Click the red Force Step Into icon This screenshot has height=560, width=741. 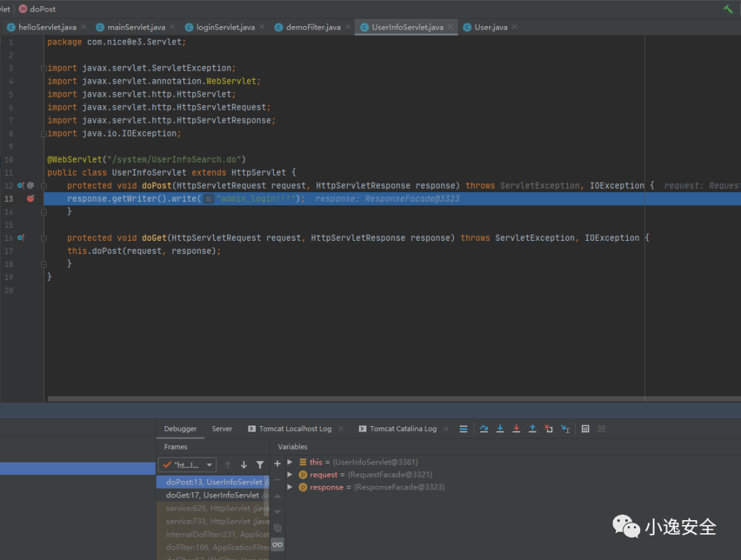click(516, 429)
